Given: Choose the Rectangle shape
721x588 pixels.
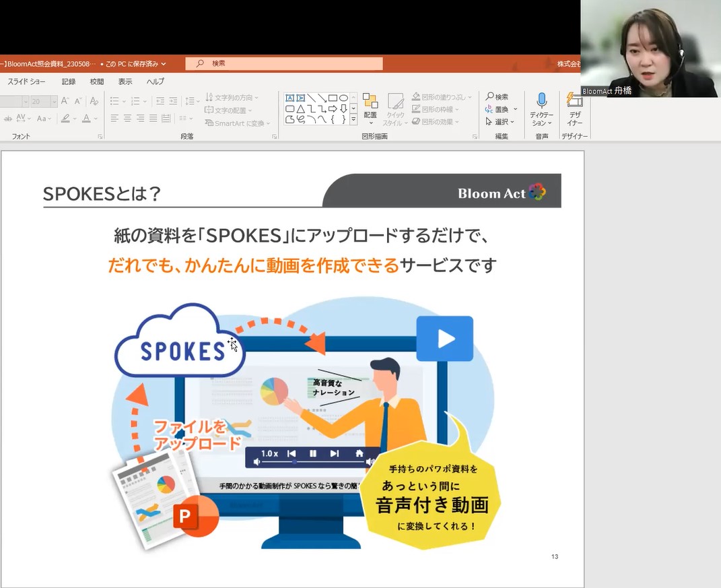Looking at the screenshot, I should [333, 98].
